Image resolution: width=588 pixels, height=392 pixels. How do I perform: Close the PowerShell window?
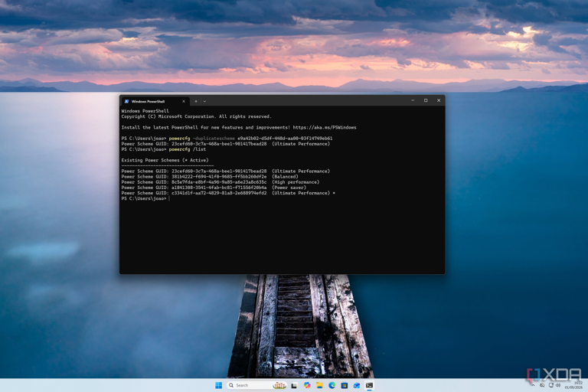pyautogui.click(x=439, y=100)
